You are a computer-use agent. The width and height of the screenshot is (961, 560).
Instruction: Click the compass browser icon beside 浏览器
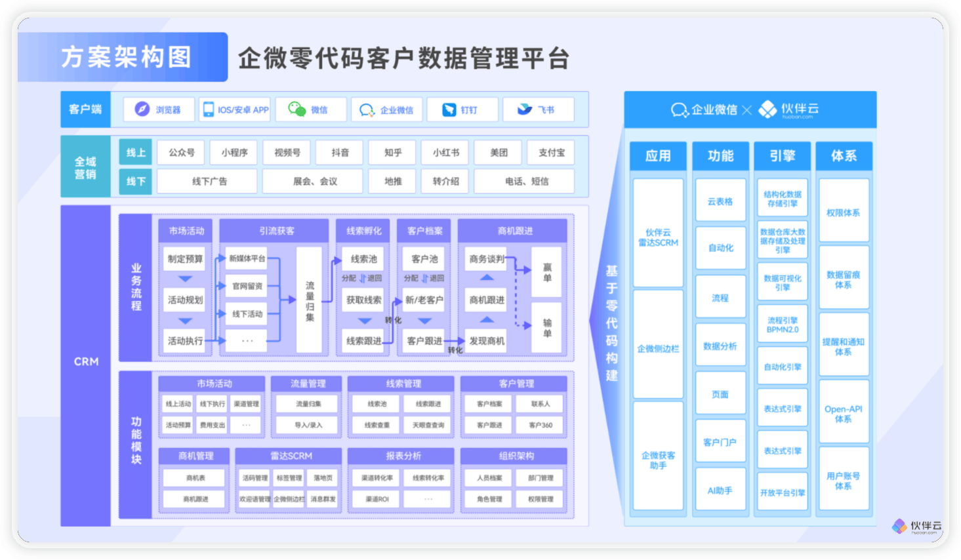tap(142, 109)
